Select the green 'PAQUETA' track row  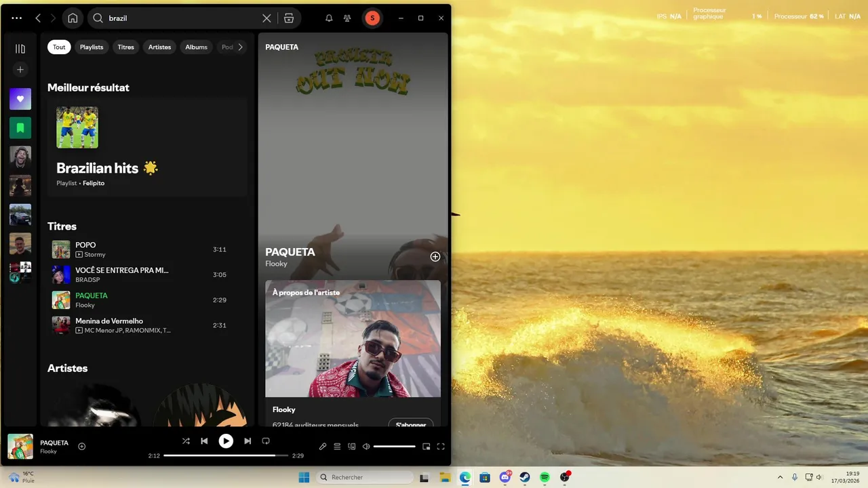147,300
